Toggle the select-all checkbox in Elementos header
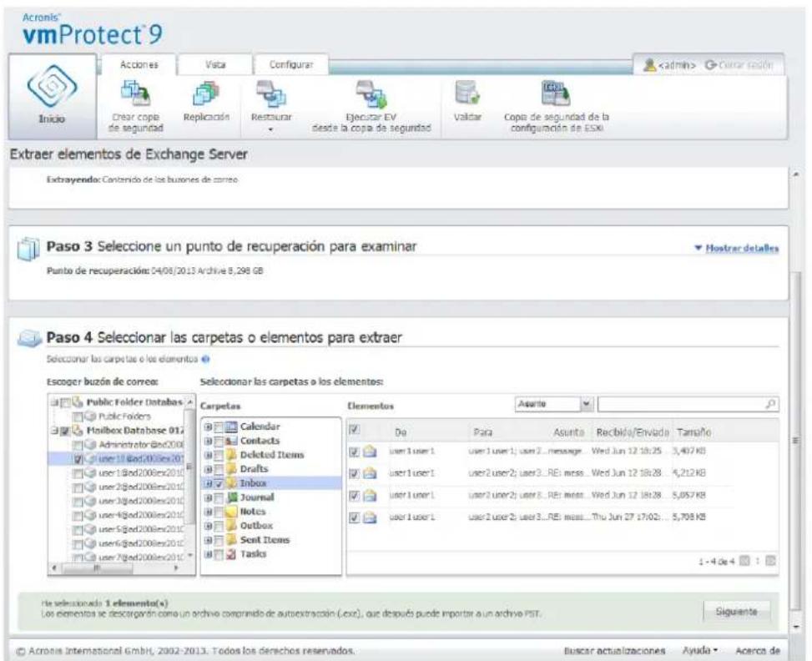Viewport: 812px width, 661px height. (354, 430)
